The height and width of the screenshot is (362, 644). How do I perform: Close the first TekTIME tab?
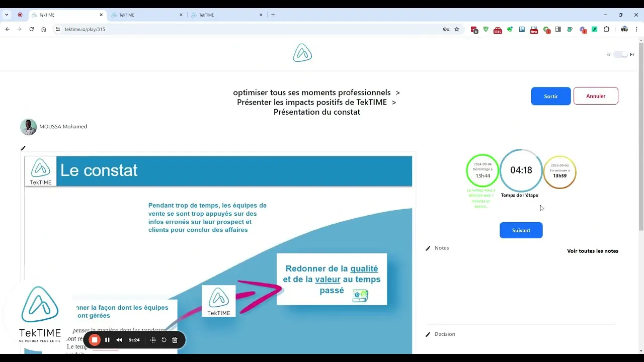pyautogui.click(x=101, y=15)
